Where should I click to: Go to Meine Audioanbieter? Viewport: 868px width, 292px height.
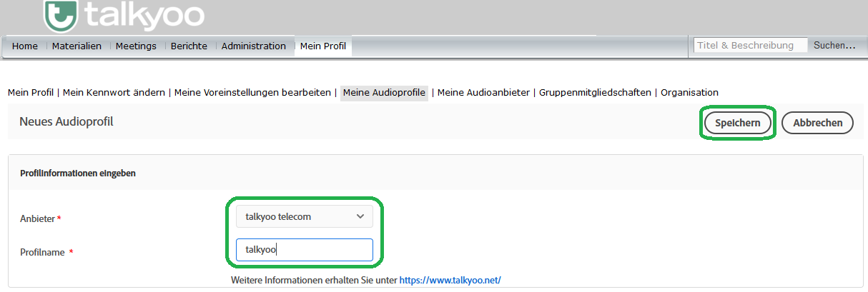483,92
